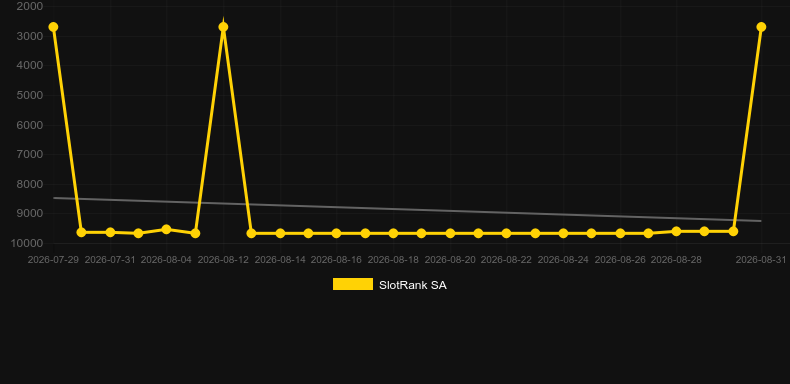This screenshot has width=790, height=384.
Task: Click the 2026-08-24 x-axis date label
Action: [563, 260]
